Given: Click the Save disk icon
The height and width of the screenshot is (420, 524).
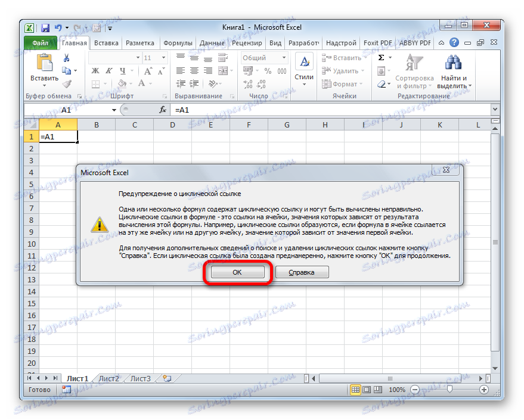Looking at the screenshot, I should pyautogui.click(x=45, y=28).
